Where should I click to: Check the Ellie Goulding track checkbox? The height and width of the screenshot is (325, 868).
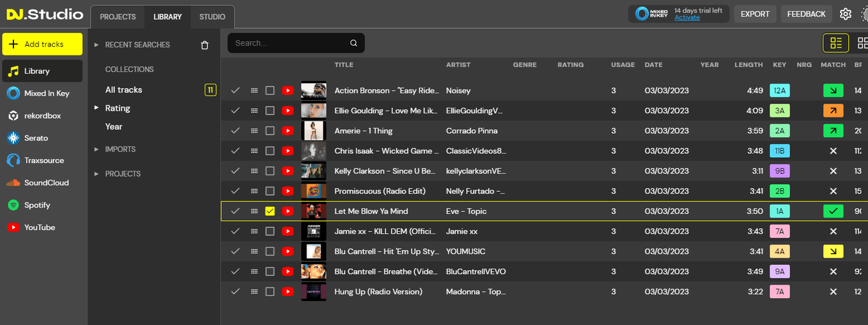pyautogui.click(x=270, y=110)
